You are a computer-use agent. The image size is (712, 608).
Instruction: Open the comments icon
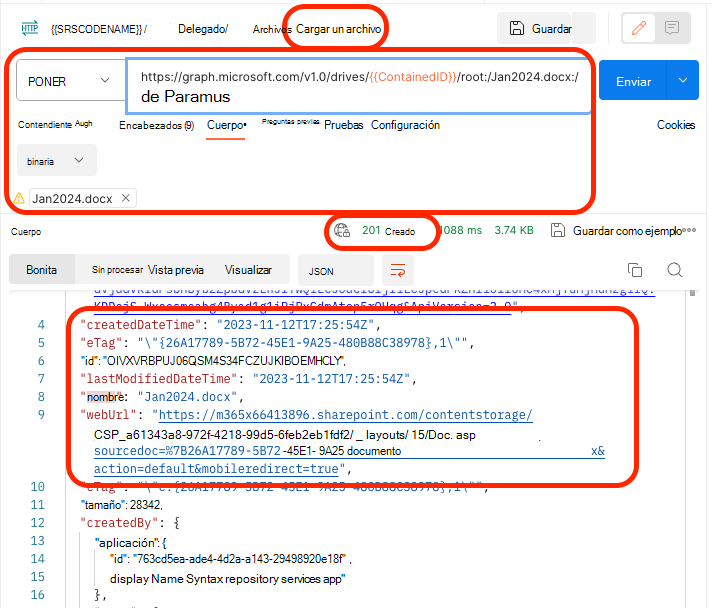[x=672, y=28]
